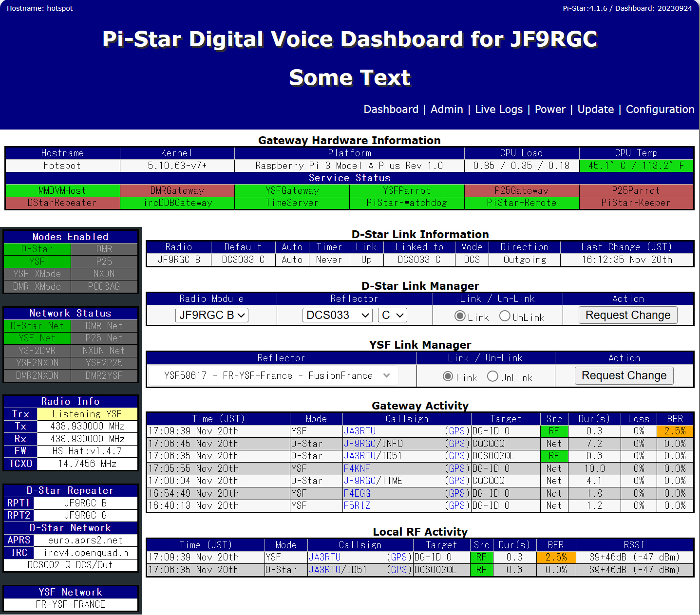Open JF9RGC callsign link in the /TIME row
This screenshot has width=700, height=615.
point(359,481)
